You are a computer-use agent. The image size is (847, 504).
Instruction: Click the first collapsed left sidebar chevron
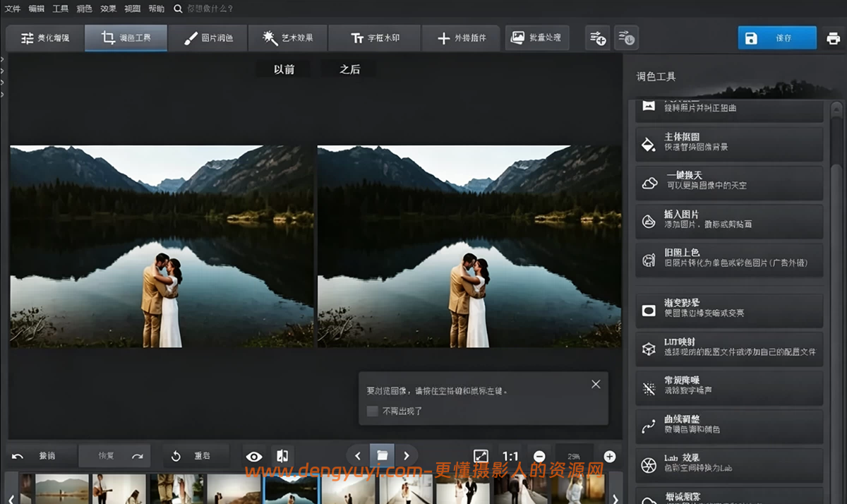click(3, 60)
